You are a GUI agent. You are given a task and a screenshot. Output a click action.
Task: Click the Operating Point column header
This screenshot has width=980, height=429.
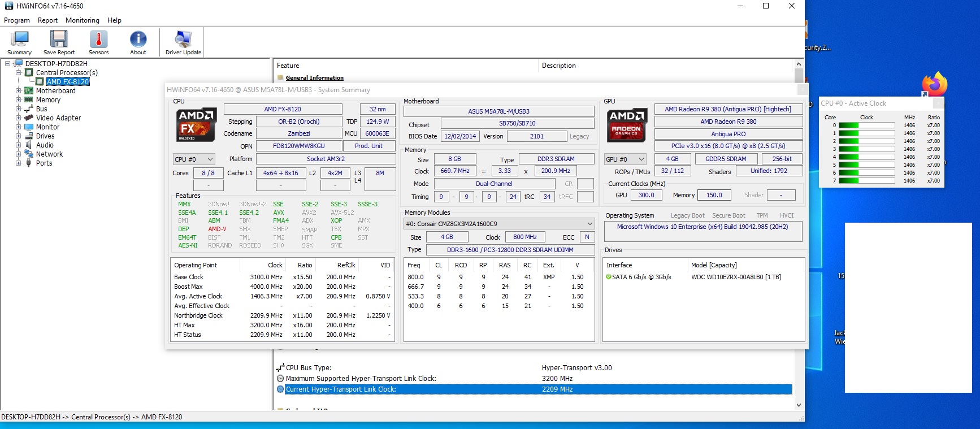click(205, 265)
